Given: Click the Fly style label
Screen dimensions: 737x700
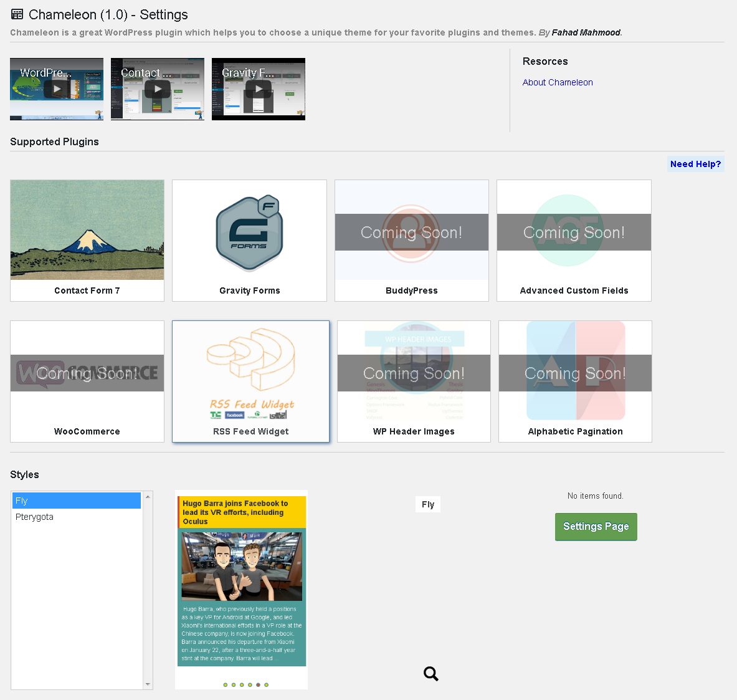Looking at the screenshot, I should pyautogui.click(x=428, y=504).
